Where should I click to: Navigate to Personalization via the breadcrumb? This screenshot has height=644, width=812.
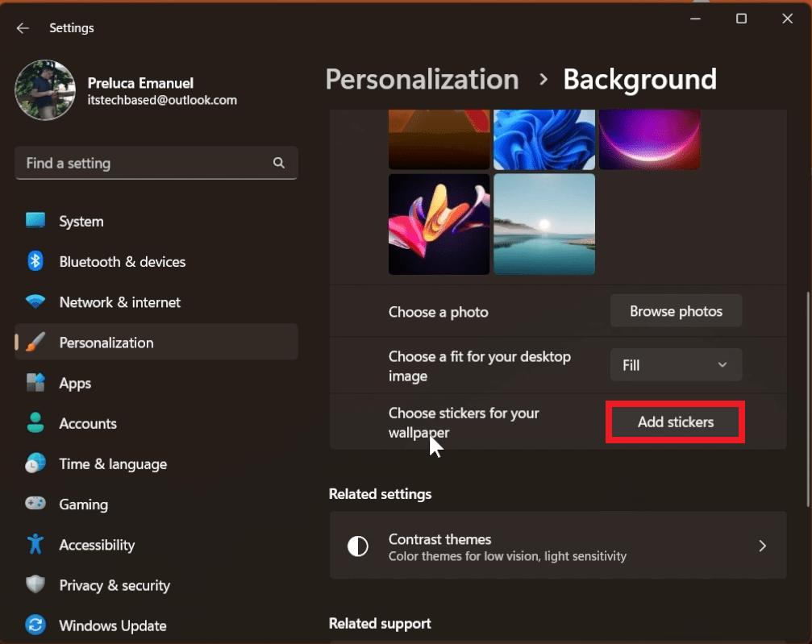(422, 79)
